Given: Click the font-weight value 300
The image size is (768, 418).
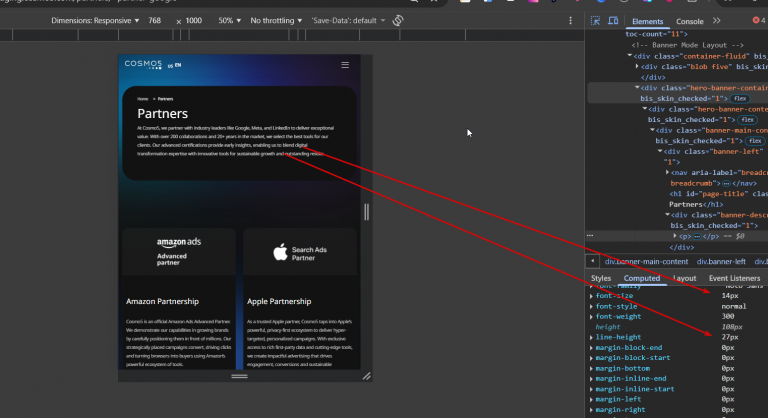Looking at the screenshot, I should [727, 317].
